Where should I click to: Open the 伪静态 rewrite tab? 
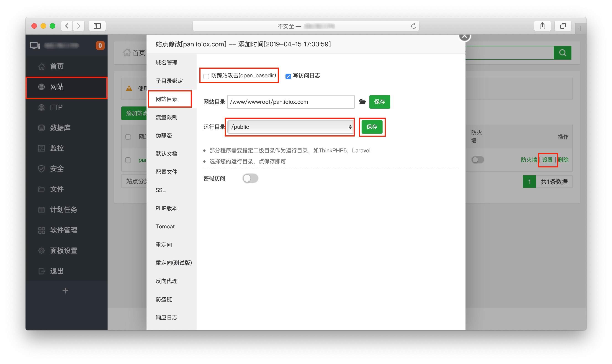tap(164, 135)
